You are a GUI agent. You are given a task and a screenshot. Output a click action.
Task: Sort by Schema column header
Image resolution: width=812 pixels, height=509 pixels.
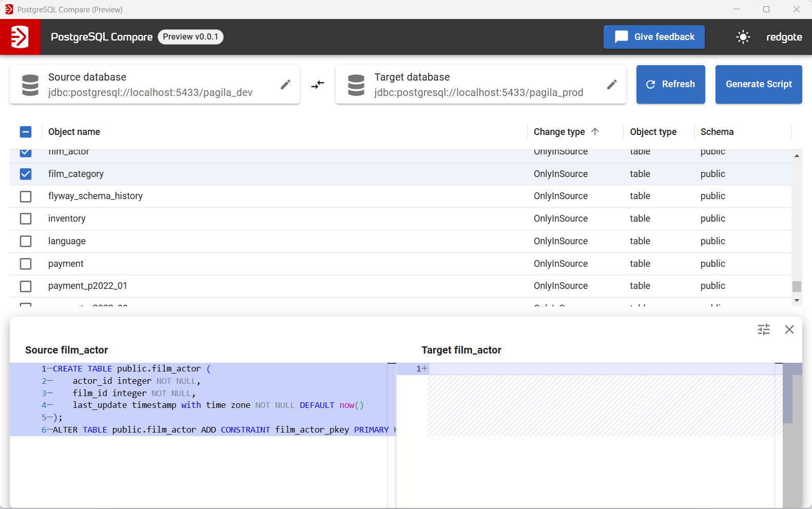pyautogui.click(x=717, y=132)
